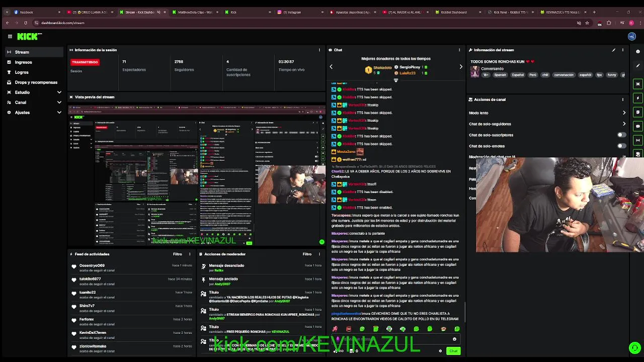The image size is (644, 362).
Task: Collapse the top donors banner handle
Action: pos(395,80)
